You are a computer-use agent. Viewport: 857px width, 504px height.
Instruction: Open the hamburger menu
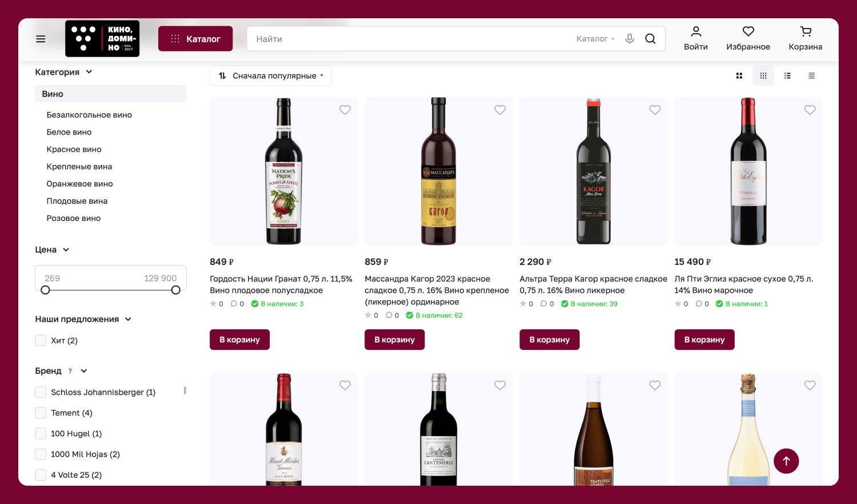(x=41, y=39)
